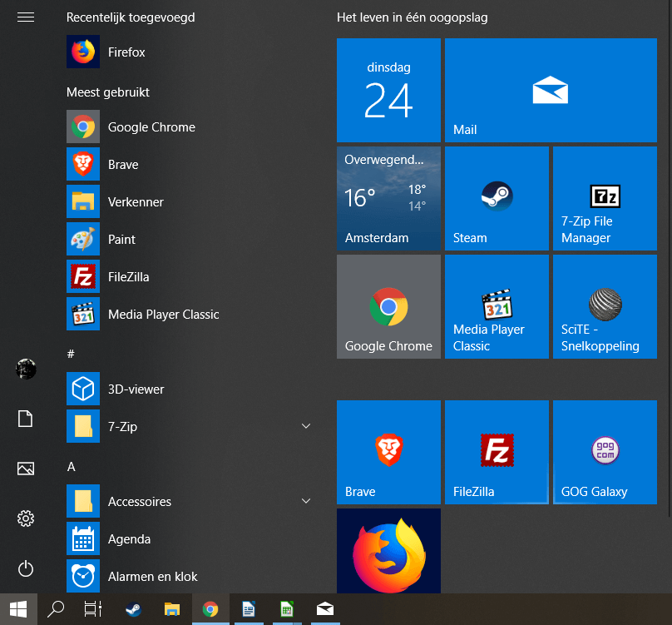Open the Amsterdam weather tile
The height and width of the screenshot is (625, 672).
point(388,199)
